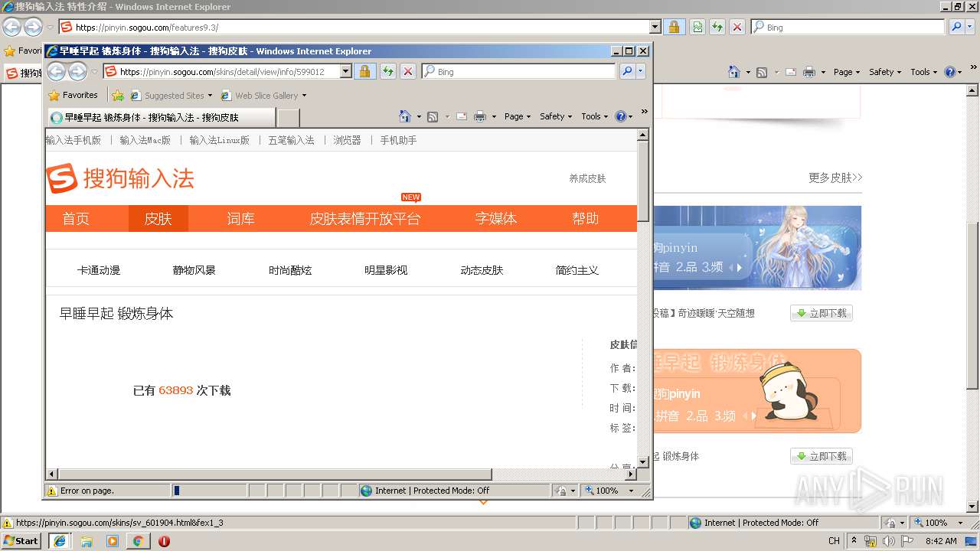This screenshot has width=980, height=551.
Task: Click lock icon in background address bar
Action: 675,27
